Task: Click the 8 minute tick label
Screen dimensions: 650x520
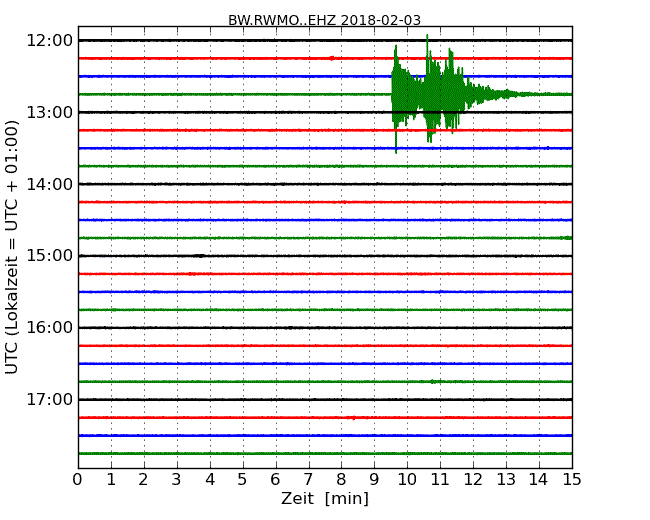Action: point(341,480)
